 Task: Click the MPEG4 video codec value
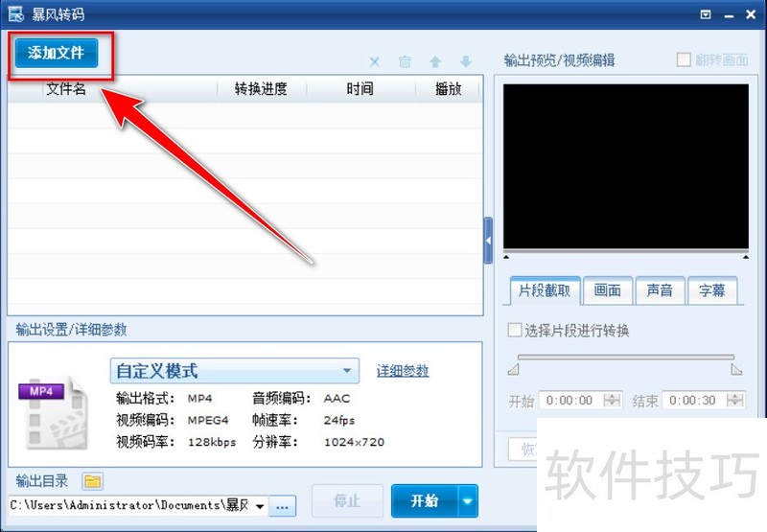point(208,420)
